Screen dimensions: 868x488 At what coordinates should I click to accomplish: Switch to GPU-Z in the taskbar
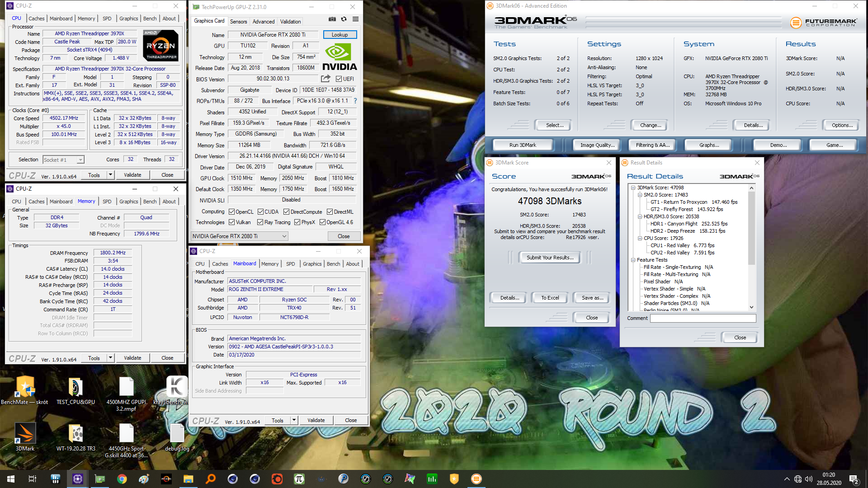point(100,479)
